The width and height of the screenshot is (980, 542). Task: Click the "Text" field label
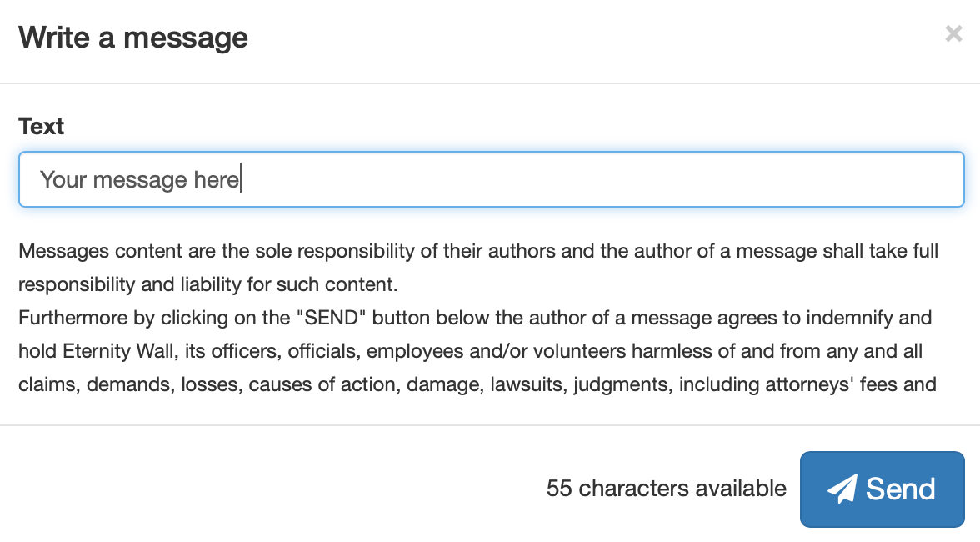pyautogui.click(x=42, y=126)
